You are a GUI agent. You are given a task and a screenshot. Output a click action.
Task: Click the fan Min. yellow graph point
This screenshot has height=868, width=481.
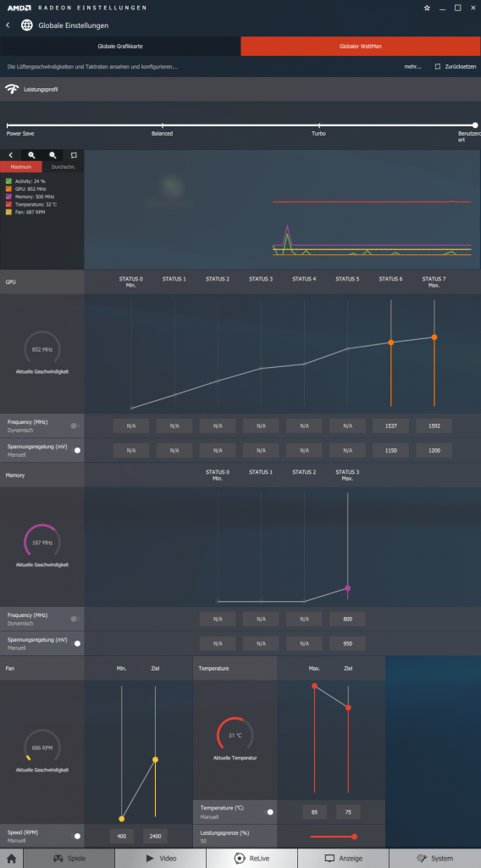[x=122, y=819]
